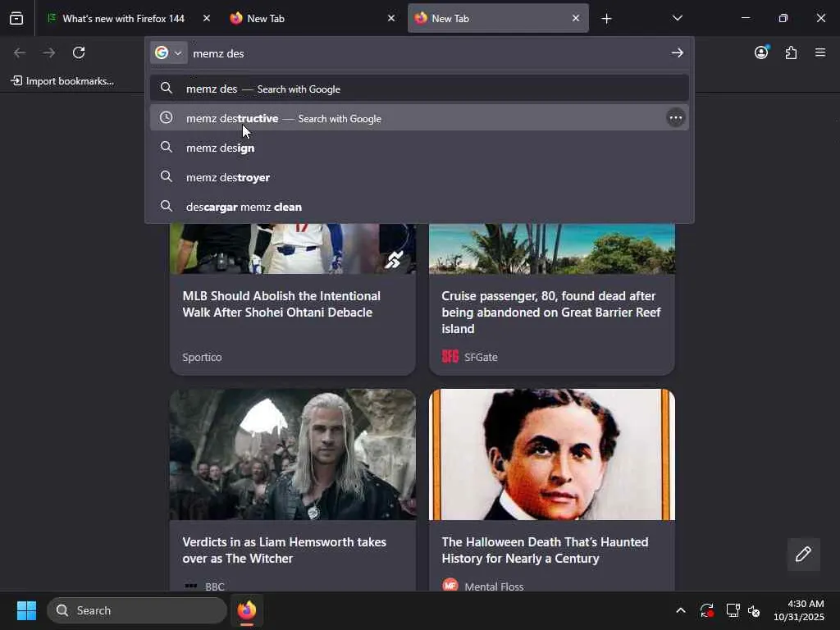This screenshot has height=630, width=840.
Task: Select 'memz destroyer' suggestion
Action: click(419, 177)
